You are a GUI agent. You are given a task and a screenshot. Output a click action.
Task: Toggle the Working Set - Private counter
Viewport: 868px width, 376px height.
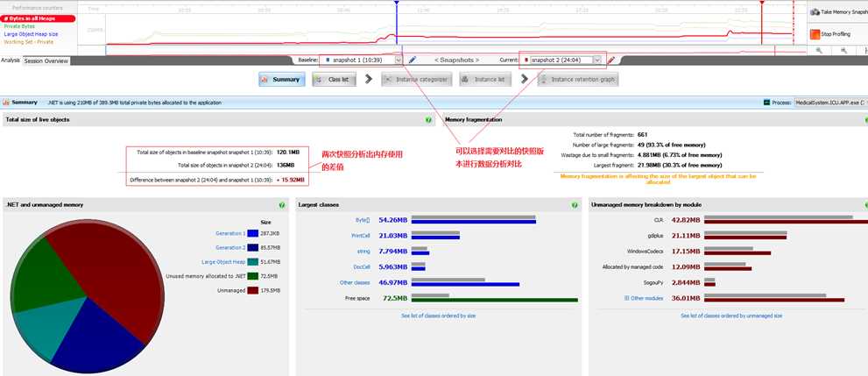click(x=29, y=41)
